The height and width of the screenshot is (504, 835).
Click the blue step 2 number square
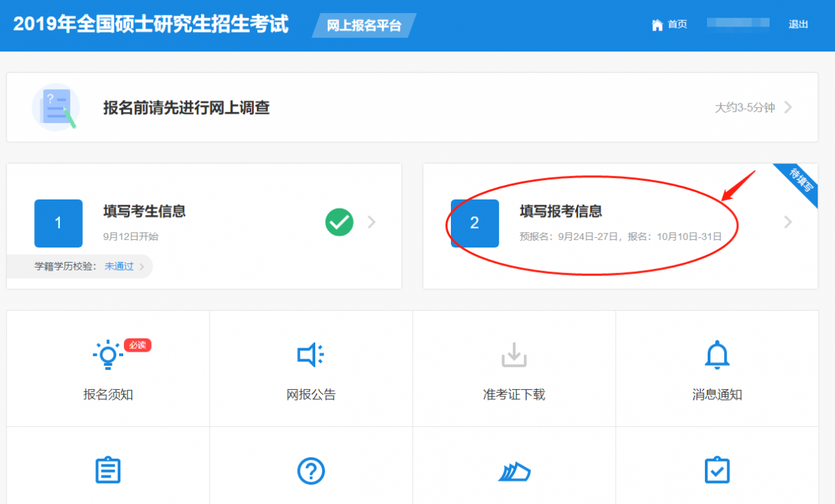click(x=475, y=223)
